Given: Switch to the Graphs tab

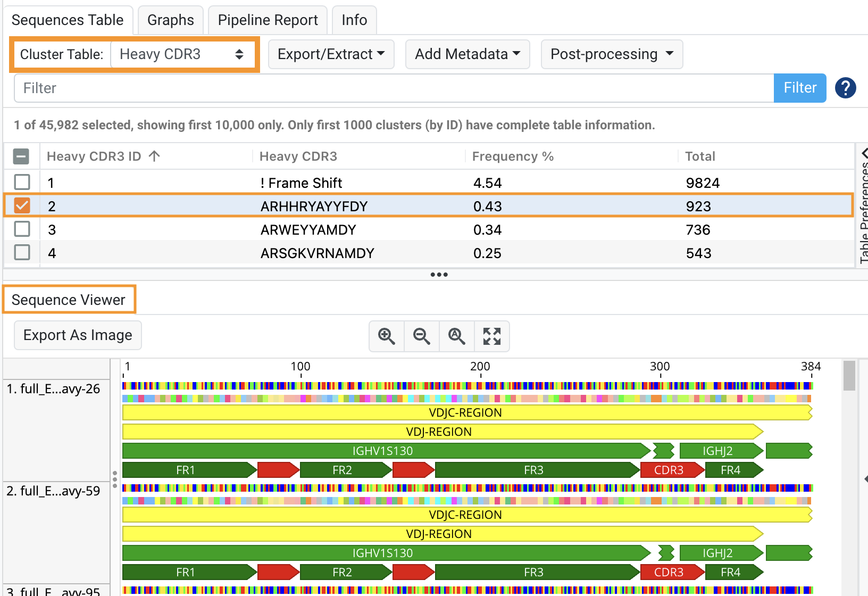Looking at the screenshot, I should click(x=171, y=20).
